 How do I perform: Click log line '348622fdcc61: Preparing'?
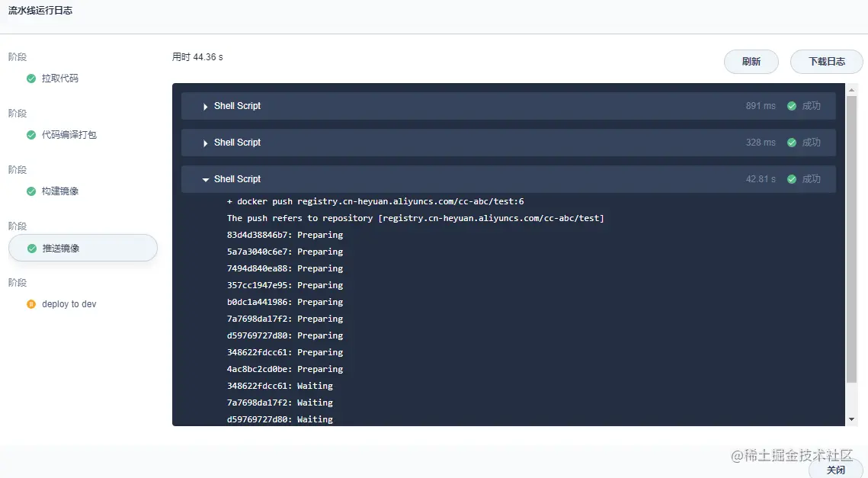click(x=285, y=352)
